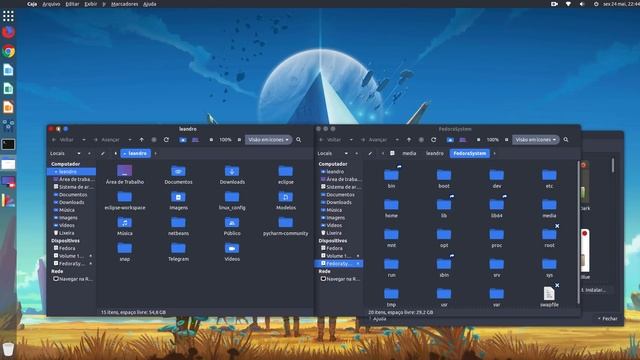Open Firefox from the dock
Image resolution: width=640 pixels, height=360 pixels.
tap(8, 32)
